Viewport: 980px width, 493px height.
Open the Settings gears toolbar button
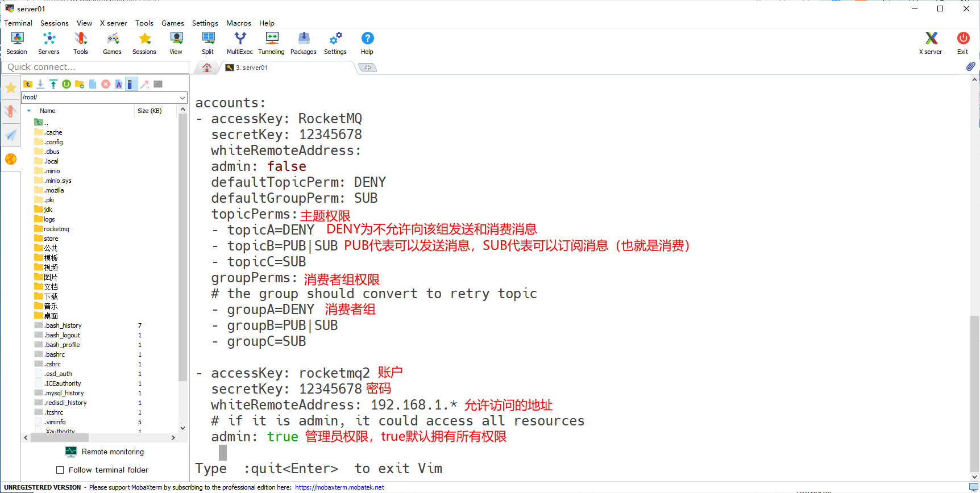click(335, 43)
